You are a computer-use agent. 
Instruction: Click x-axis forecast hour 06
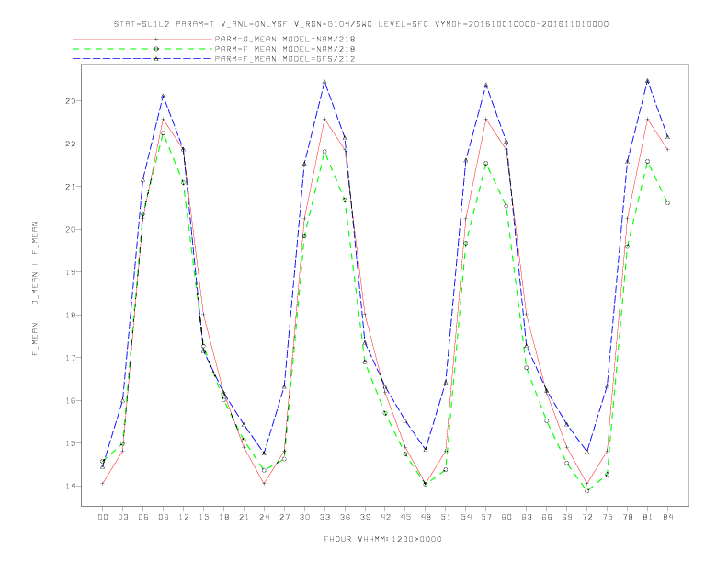point(143,517)
